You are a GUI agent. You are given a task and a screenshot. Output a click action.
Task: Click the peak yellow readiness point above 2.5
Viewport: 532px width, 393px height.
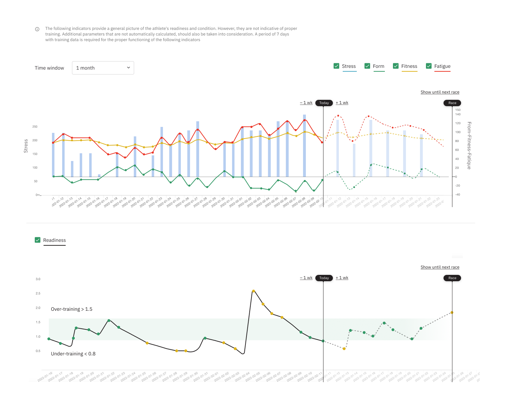click(254, 291)
